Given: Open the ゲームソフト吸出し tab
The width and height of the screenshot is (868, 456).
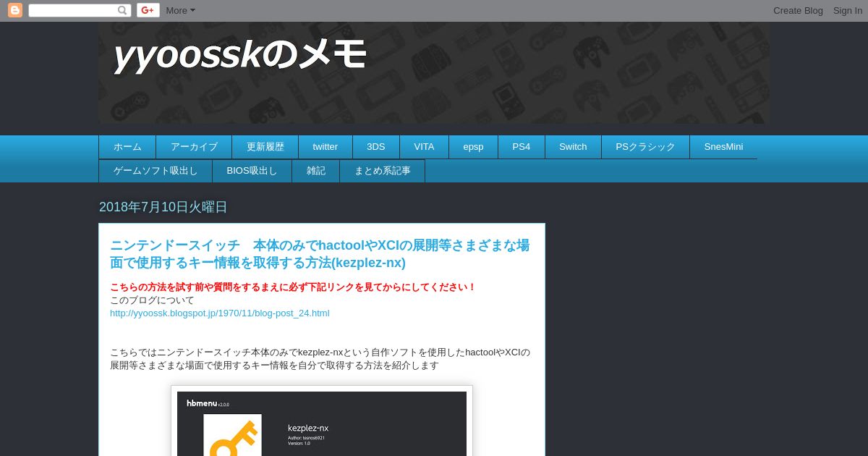Looking at the screenshot, I should point(156,171).
